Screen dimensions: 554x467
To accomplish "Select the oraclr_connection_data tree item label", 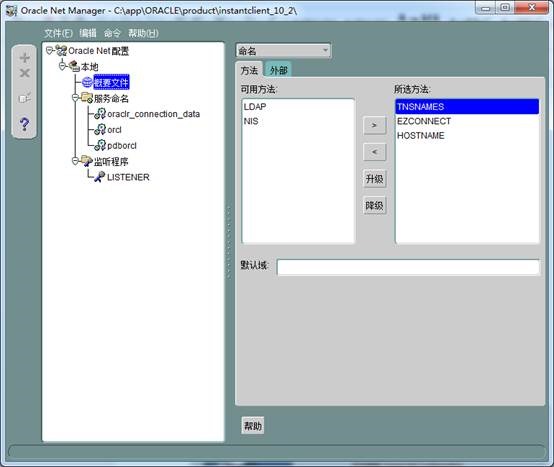I will (x=153, y=114).
